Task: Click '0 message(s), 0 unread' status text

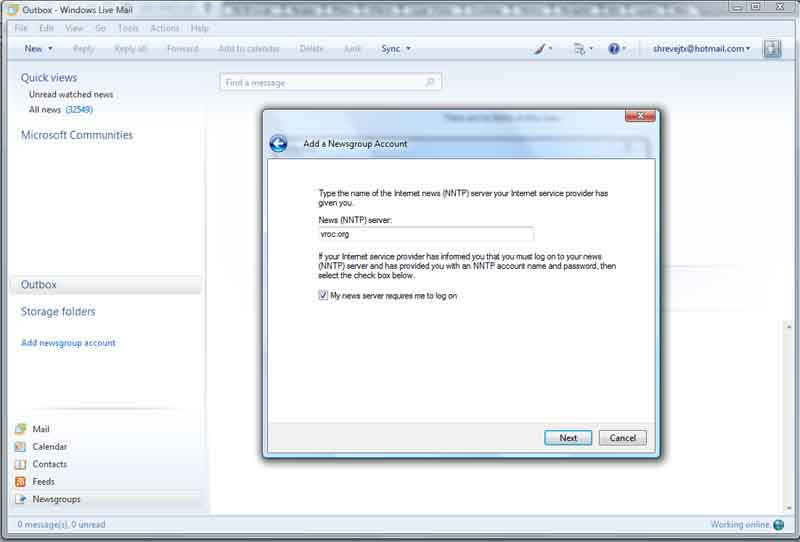Action: [x=61, y=524]
